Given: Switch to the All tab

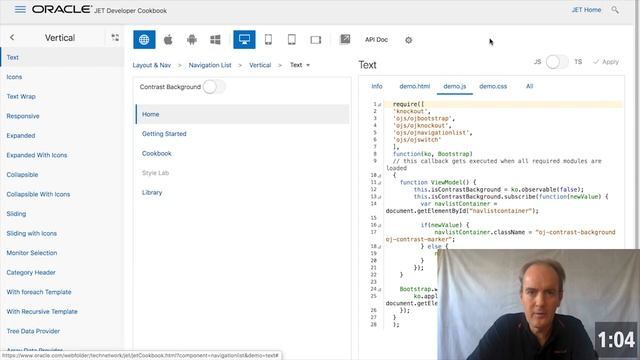Looking at the screenshot, I should 529,86.
